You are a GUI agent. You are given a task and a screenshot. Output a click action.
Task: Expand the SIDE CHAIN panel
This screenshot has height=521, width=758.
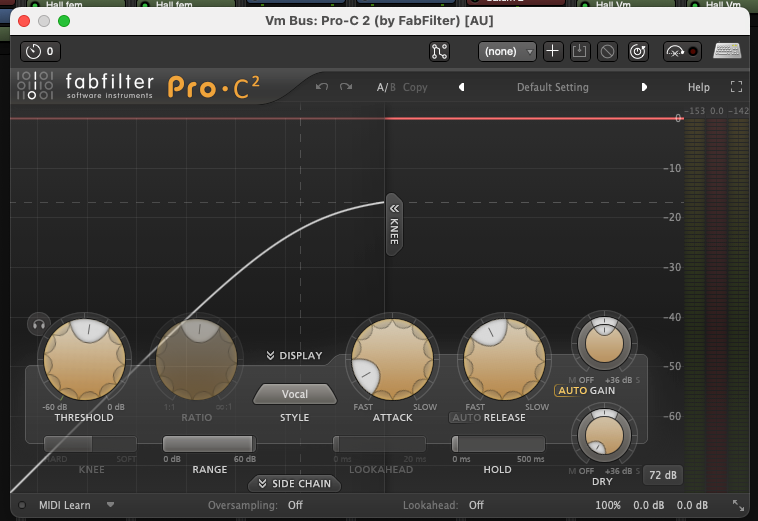coord(294,484)
